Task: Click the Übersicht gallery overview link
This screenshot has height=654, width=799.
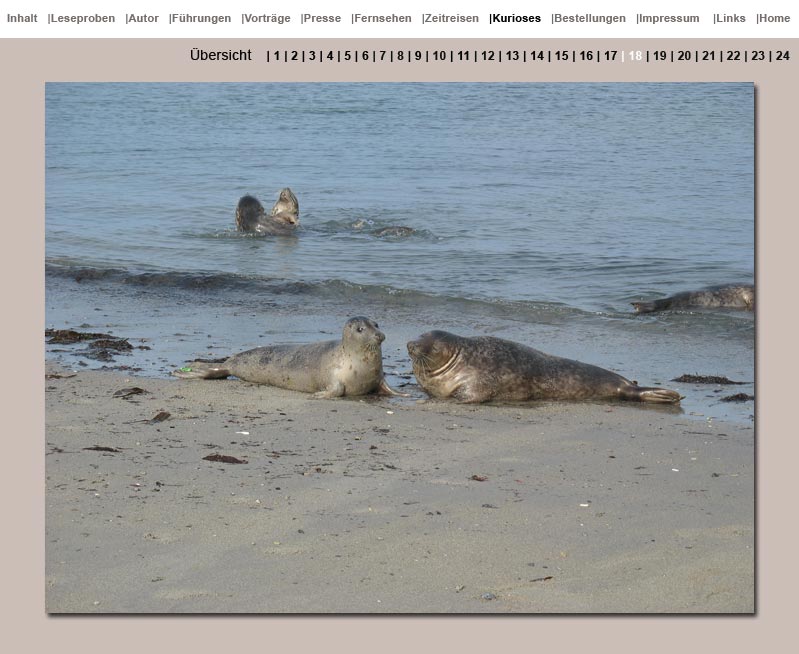Action: [221, 56]
